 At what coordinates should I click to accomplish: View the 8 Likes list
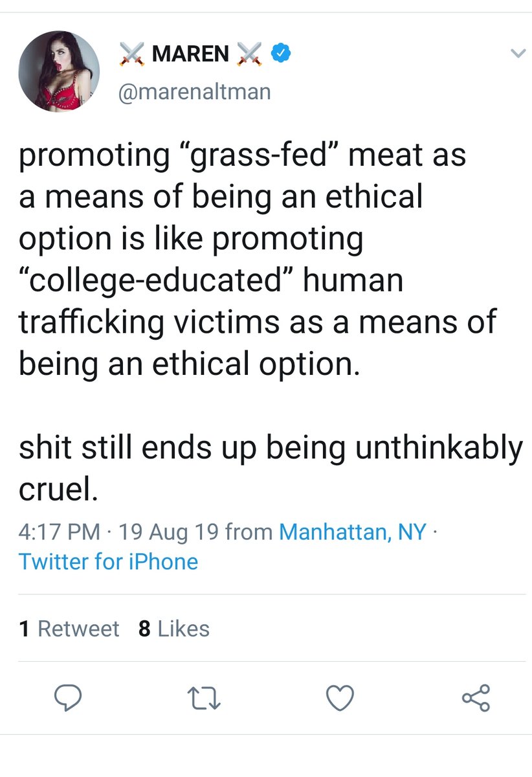174,629
